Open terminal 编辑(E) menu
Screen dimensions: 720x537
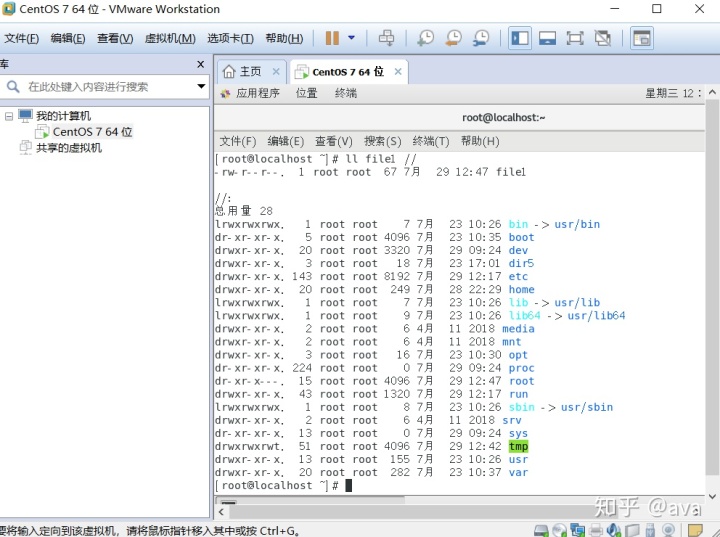286,141
